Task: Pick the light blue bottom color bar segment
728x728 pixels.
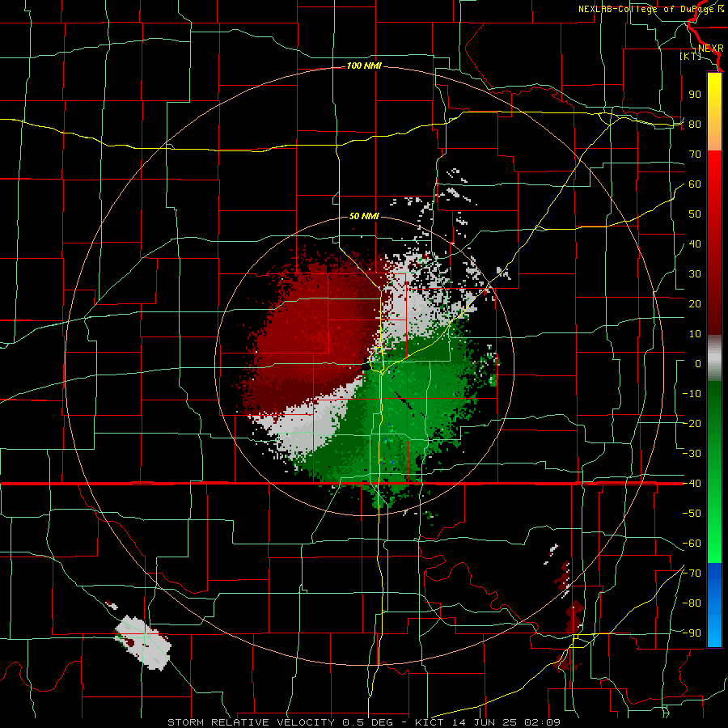Action: coord(714,632)
